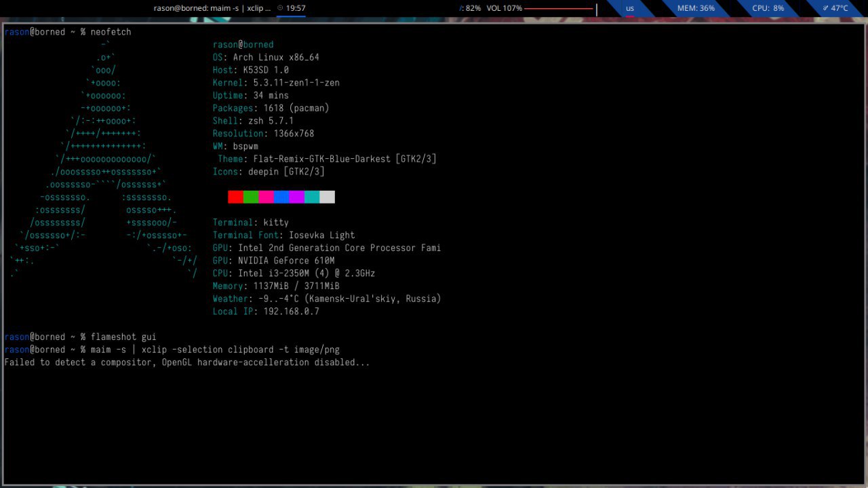Click the disk usage 82% indicator
Image resolution: width=868 pixels, height=488 pixels.
[470, 8]
